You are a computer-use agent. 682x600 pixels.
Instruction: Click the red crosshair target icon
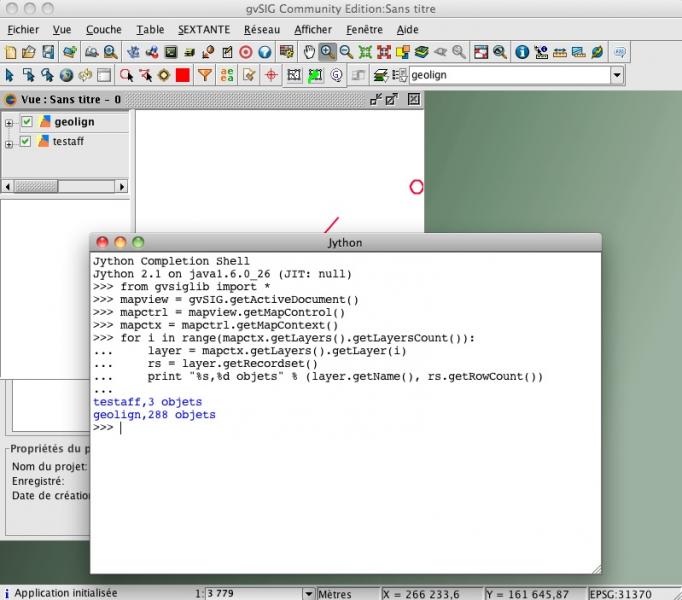(269, 75)
